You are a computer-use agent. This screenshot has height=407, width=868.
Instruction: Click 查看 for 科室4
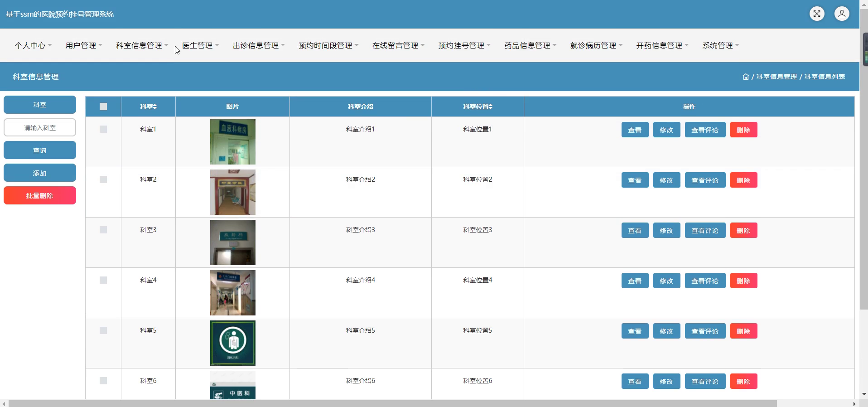pyautogui.click(x=635, y=281)
